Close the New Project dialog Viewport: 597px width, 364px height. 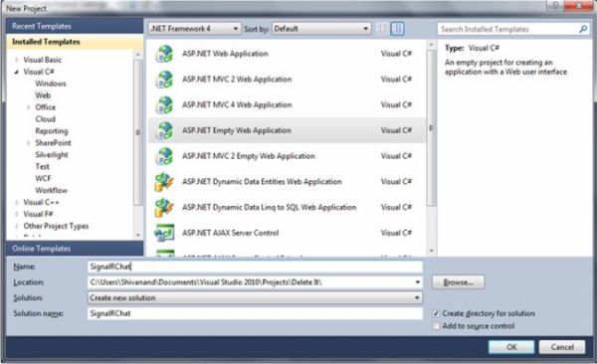(579, 5)
